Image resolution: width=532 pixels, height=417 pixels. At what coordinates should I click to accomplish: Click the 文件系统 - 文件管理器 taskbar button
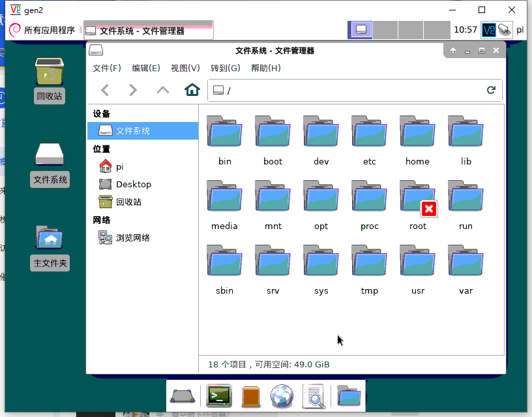[x=149, y=31]
